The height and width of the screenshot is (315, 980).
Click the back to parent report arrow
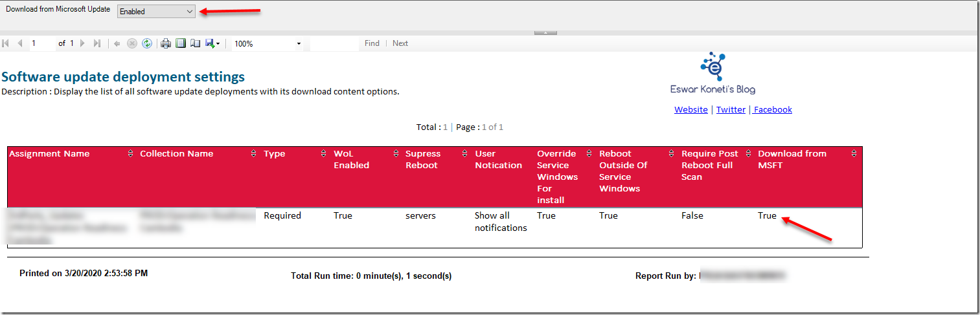(x=117, y=43)
